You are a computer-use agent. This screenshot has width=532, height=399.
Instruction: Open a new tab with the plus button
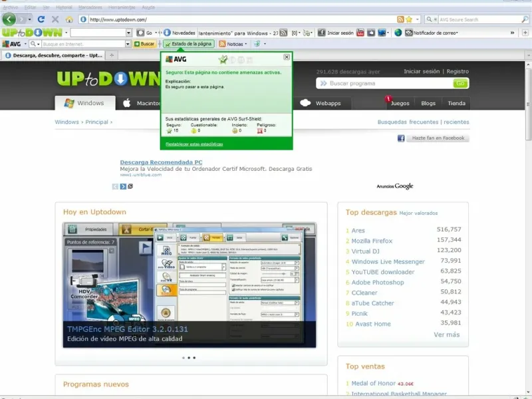pyautogui.click(x=112, y=55)
